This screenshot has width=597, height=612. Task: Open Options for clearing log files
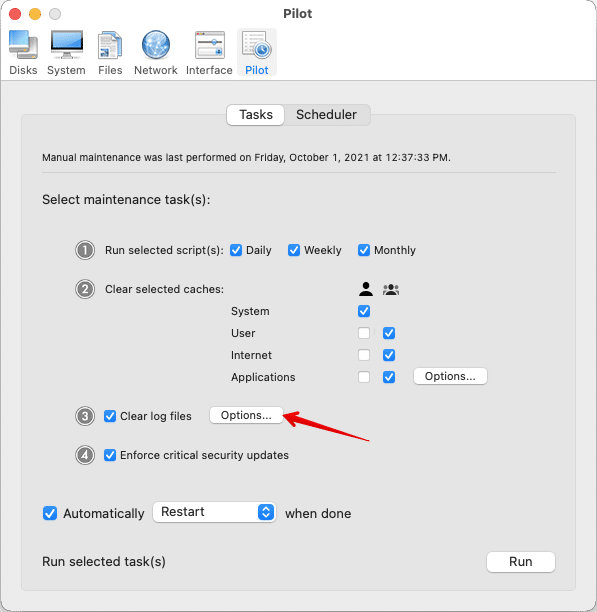246,415
